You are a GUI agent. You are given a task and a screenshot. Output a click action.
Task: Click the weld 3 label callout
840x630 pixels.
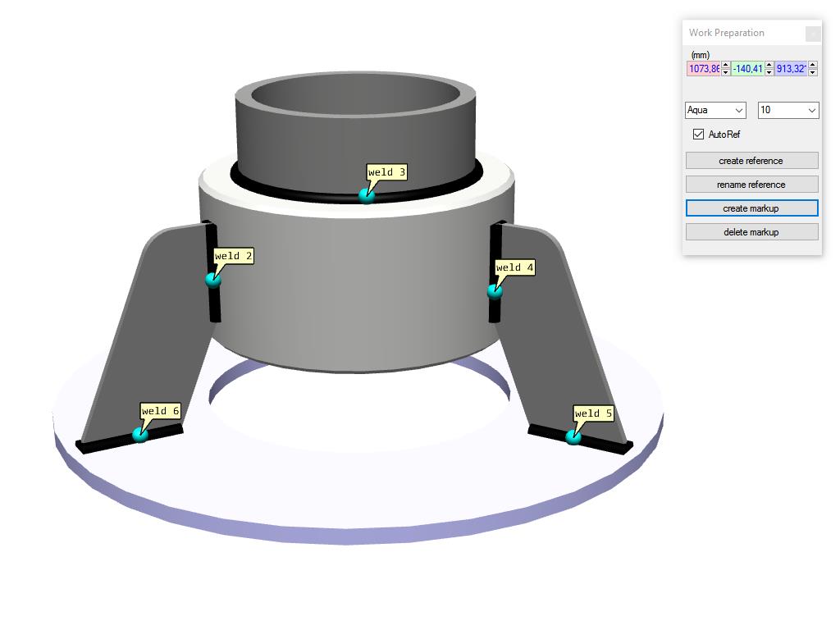(386, 172)
